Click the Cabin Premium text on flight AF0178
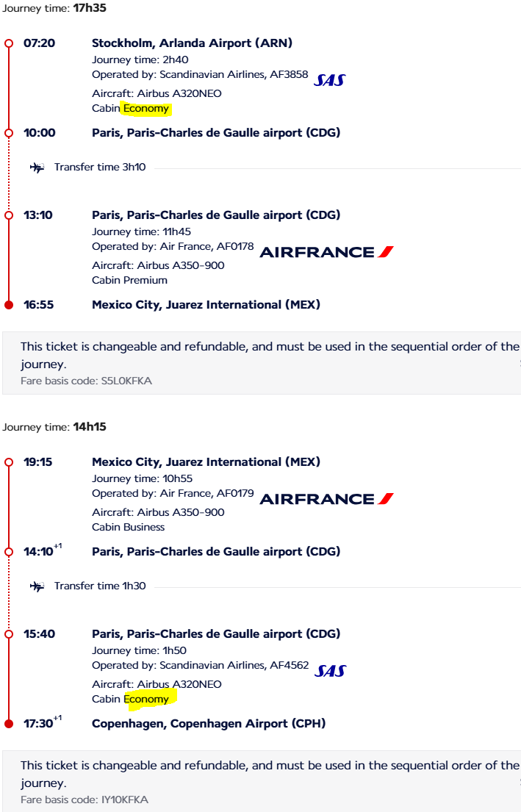Viewport: 521px width, 812px height. pos(129,280)
